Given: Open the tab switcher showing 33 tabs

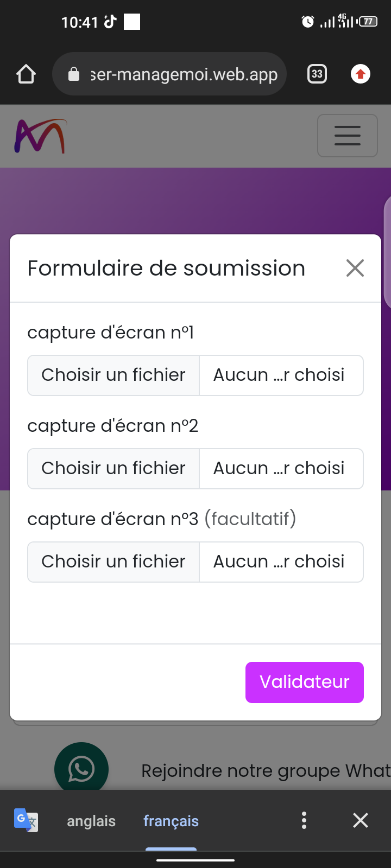Looking at the screenshot, I should click(317, 74).
